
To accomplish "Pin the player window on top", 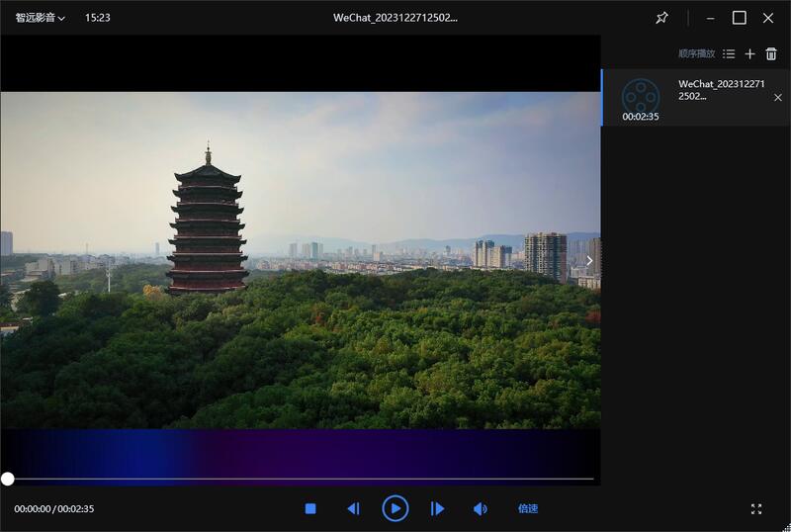I will [661, 18].
